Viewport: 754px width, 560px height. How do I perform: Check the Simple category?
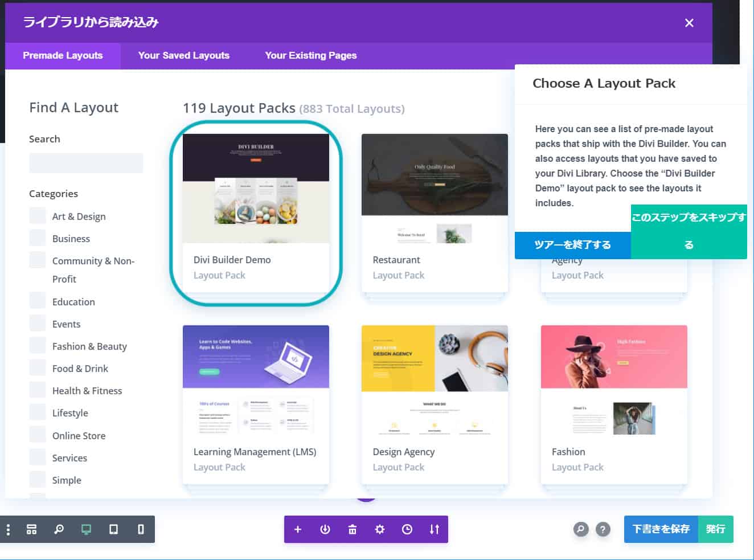coord(38,479)
